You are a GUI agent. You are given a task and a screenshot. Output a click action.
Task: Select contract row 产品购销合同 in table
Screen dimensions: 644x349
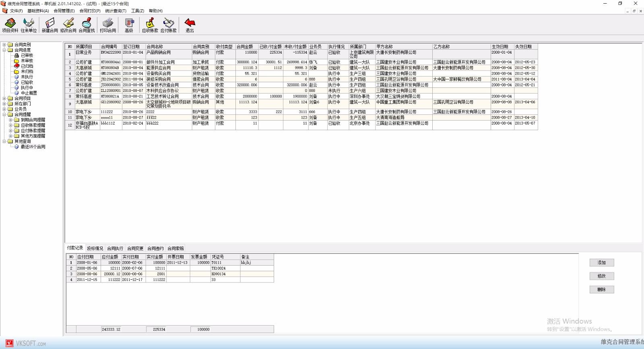301,54
